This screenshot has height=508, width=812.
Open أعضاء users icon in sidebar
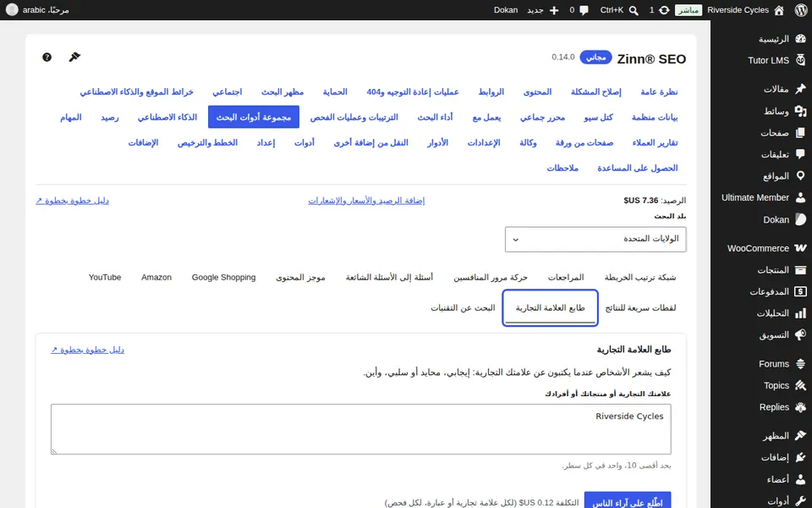click(801, 479)
